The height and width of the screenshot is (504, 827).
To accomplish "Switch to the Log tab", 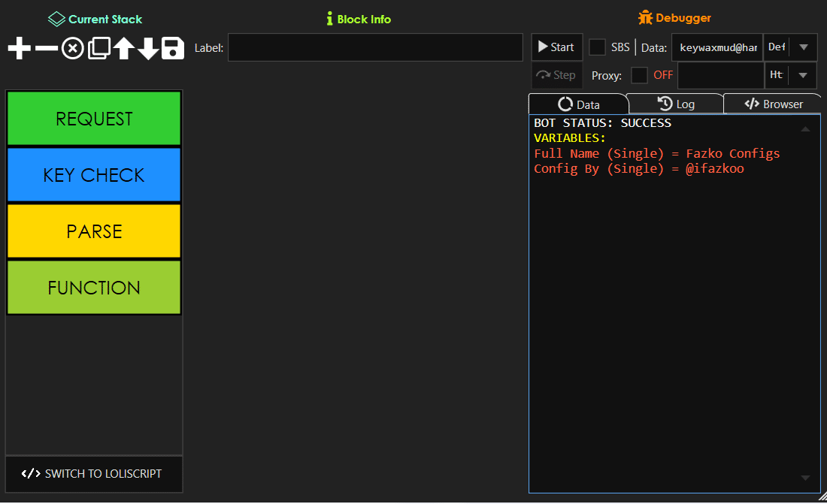I will pos(675,103).
